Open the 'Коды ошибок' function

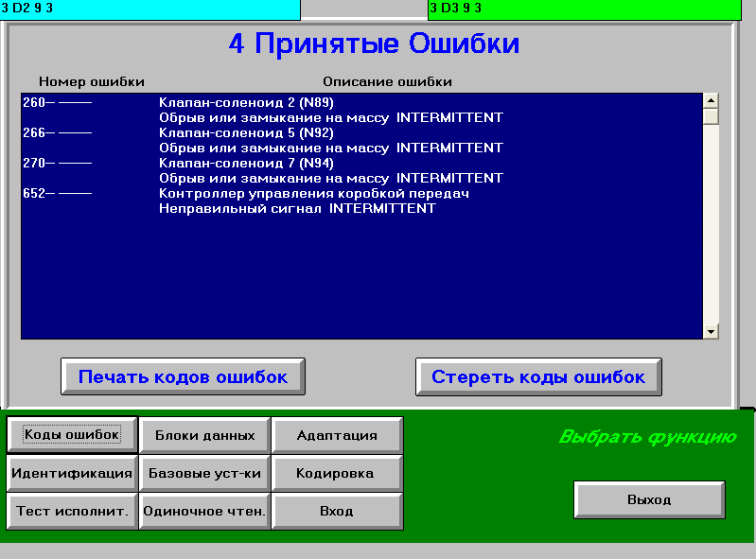pyautogui.click(x=72, y=435)
